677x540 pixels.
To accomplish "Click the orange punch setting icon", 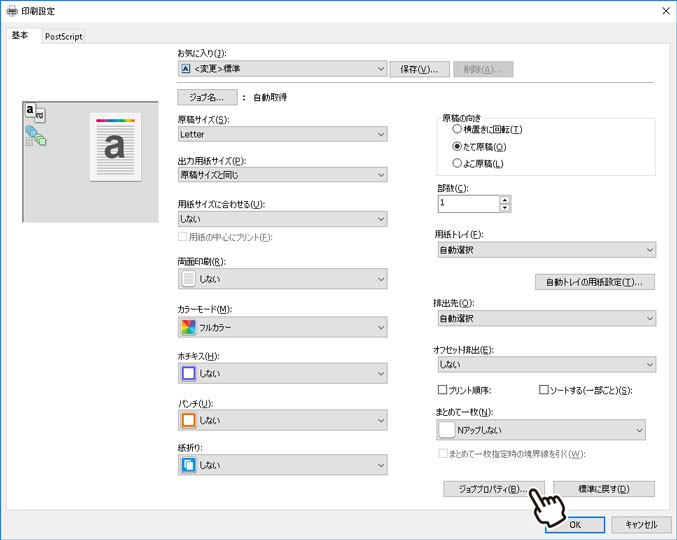I will (x=188, y=421).
